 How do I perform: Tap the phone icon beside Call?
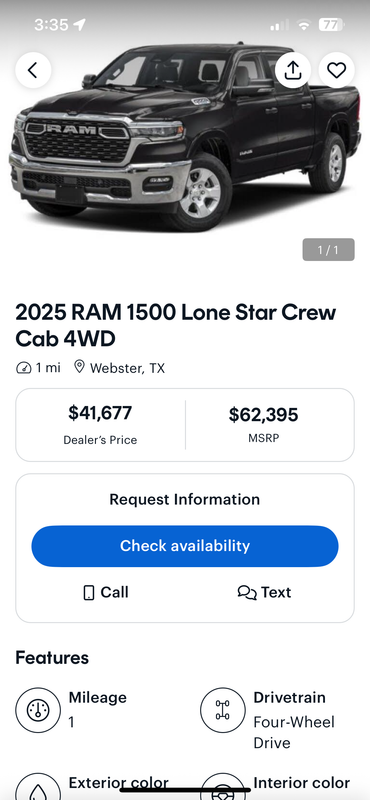pyautogui.click(x=89, y=593)
